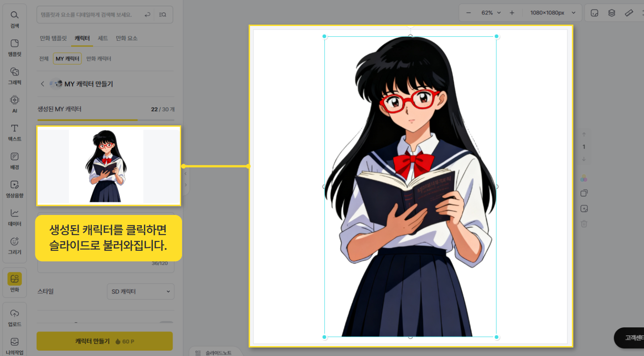Go back using arrow beside MY 캐릭터 만들기

(x=42, y=84)
